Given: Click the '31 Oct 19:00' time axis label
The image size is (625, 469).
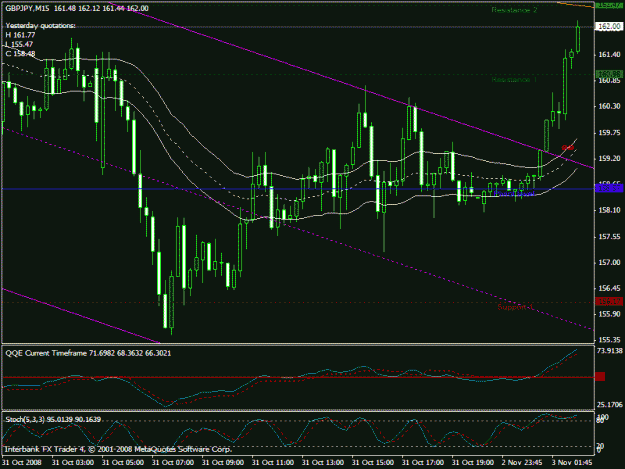Looking at the screenshot, I should (x=473, y=463).
